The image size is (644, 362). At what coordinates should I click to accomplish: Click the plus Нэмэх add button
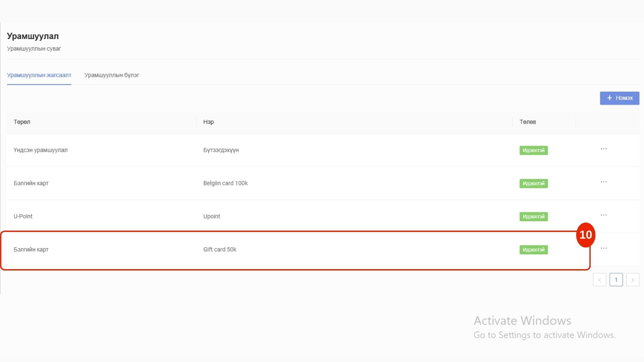pyautogui.click(x=619, y=98)
